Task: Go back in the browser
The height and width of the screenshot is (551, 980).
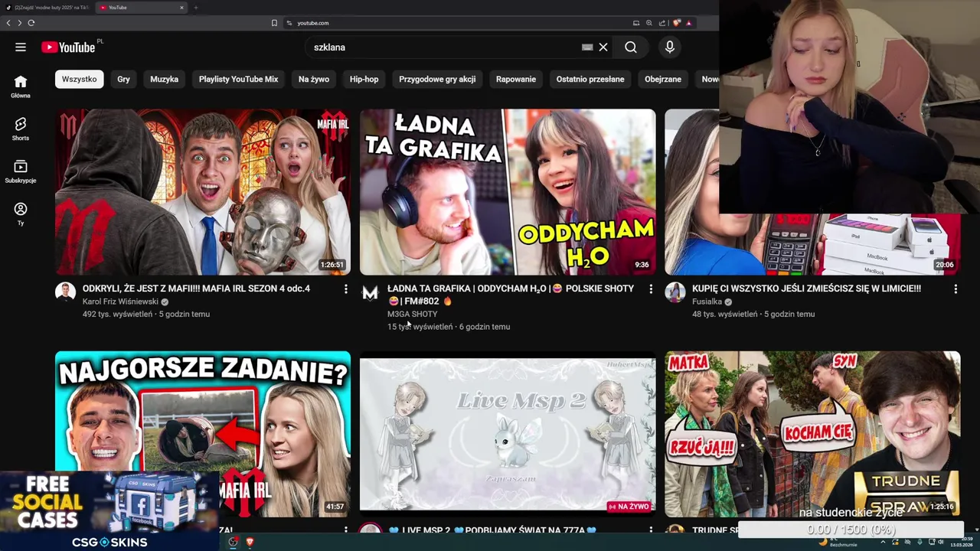Action: click(x=8, y=23)
